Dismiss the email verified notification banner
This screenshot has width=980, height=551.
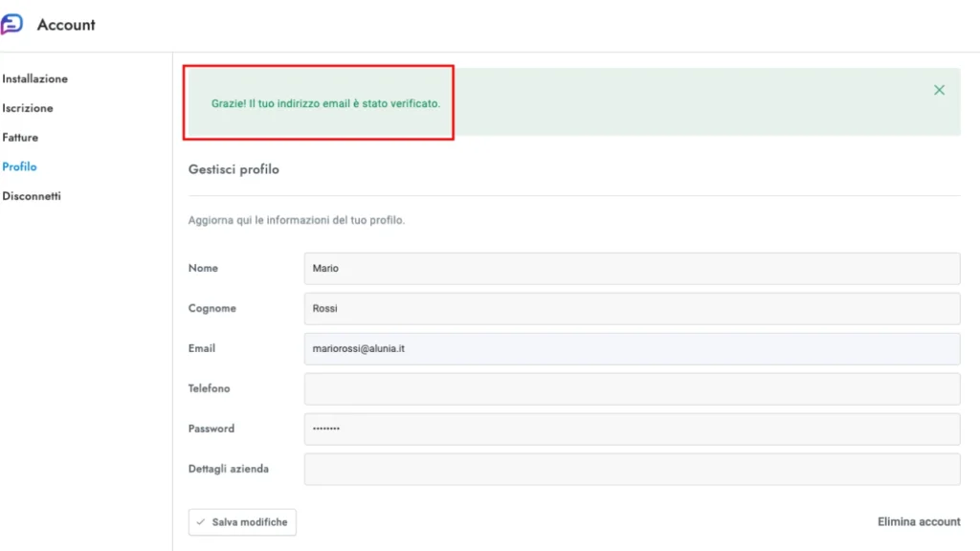click(939, 90)
